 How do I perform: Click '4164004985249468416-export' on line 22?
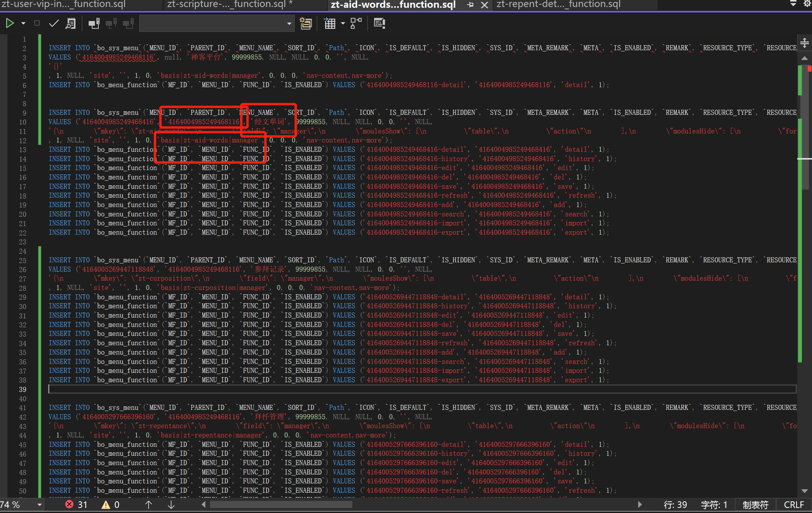click(x=415, y=233)
